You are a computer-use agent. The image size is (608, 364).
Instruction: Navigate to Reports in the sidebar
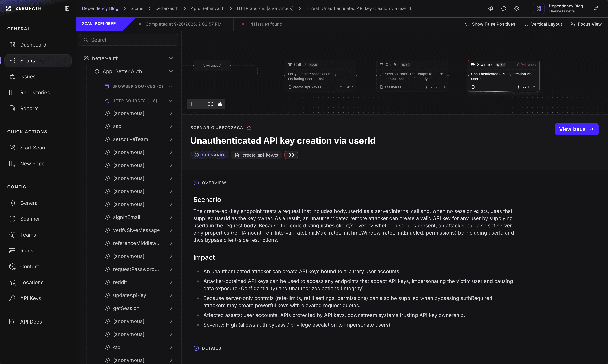tap(29, 108)
